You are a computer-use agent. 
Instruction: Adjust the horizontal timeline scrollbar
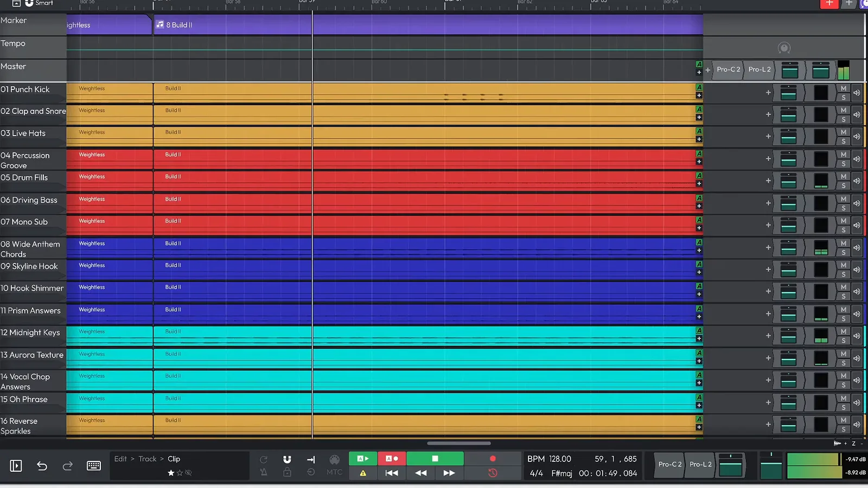point(459,443)
